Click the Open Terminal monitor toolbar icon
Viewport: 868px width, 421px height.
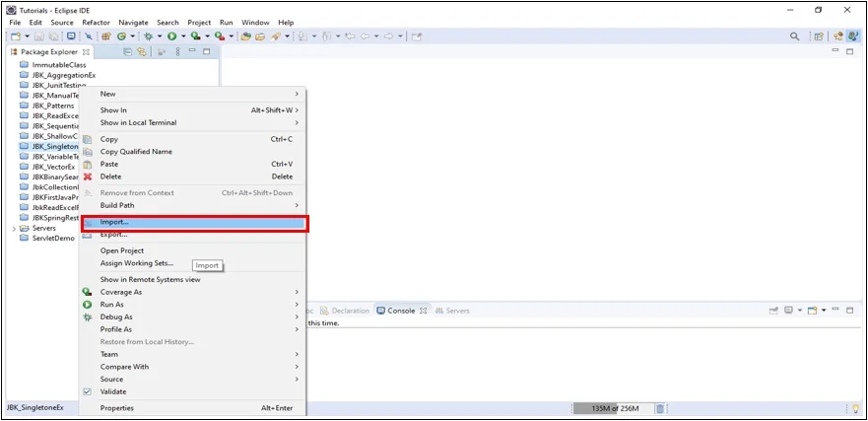click(71, 36)
